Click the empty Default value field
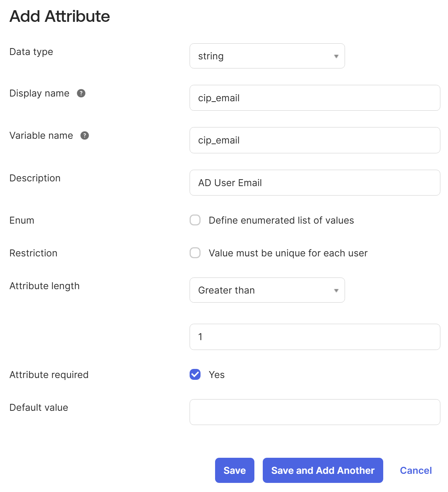The width and height of the screenshot is (448, 492). click(314, 412)
